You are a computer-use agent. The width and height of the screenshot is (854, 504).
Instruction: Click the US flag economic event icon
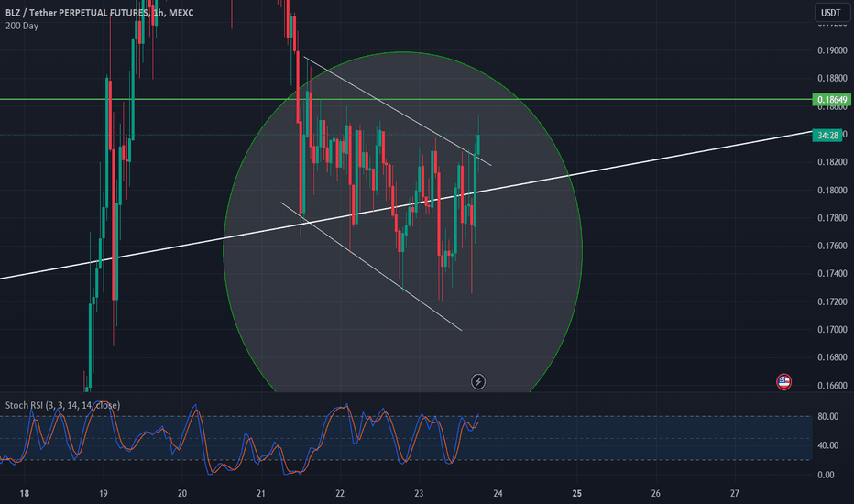click(783, 382)
